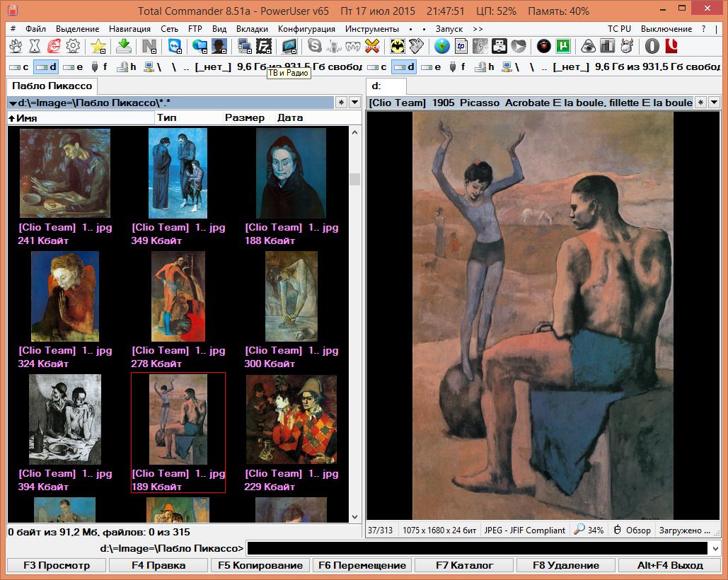Click the 34% zoom indicator in viewer

coord(589,530)
